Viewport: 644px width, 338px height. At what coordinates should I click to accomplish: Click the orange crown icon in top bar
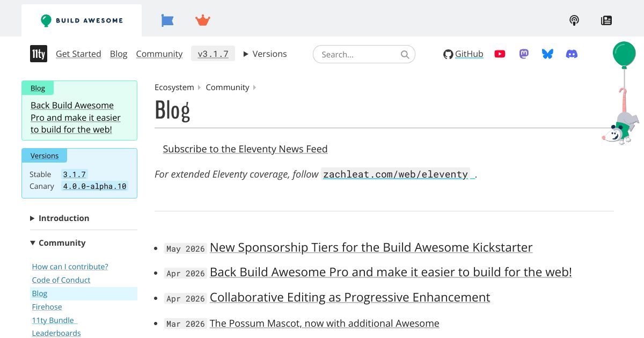(203, 20)
